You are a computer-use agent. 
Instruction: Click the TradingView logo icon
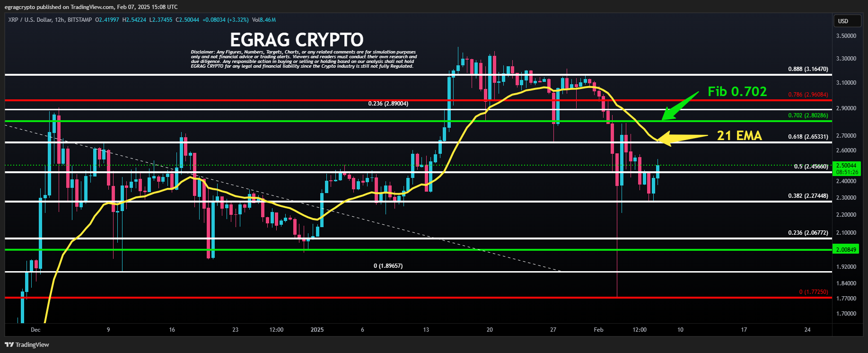click(x=9, y=344)
